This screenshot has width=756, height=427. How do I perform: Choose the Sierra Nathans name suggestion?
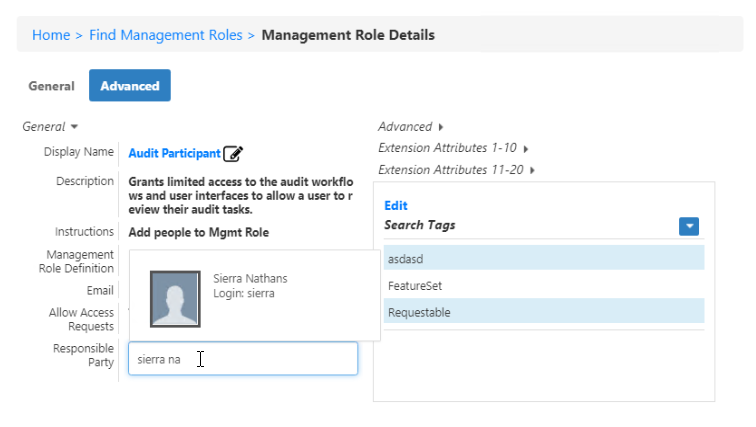point(250,278)
